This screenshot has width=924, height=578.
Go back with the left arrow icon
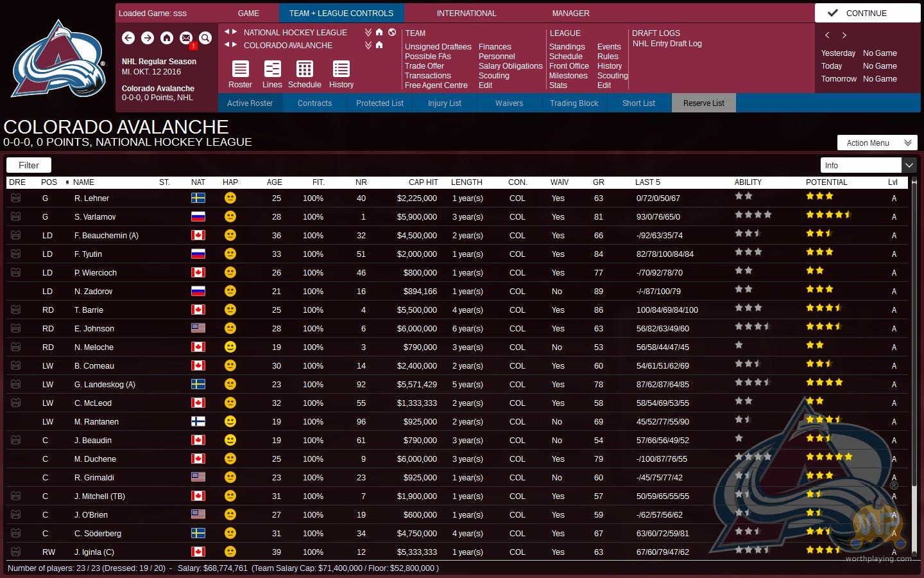tap(128, 39)
